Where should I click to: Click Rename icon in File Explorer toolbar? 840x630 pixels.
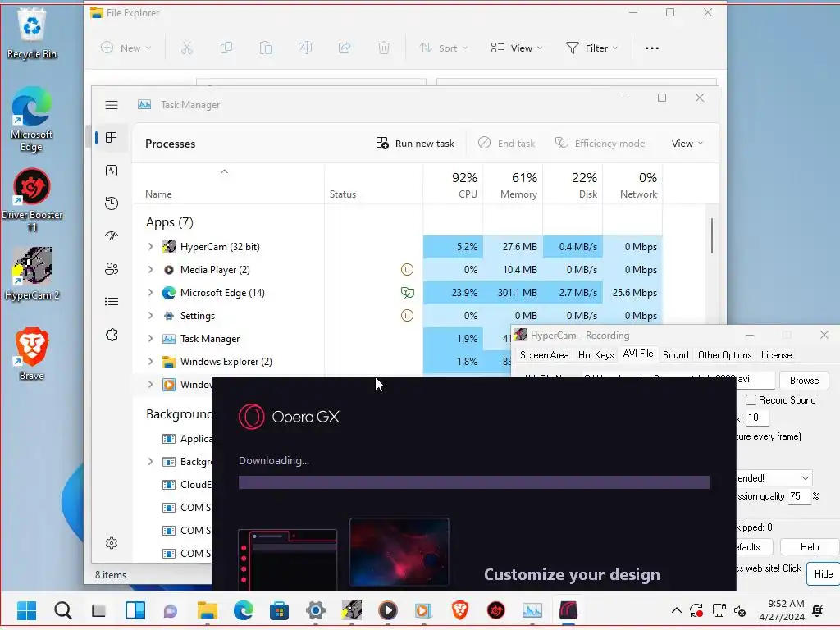pos(305,48)
